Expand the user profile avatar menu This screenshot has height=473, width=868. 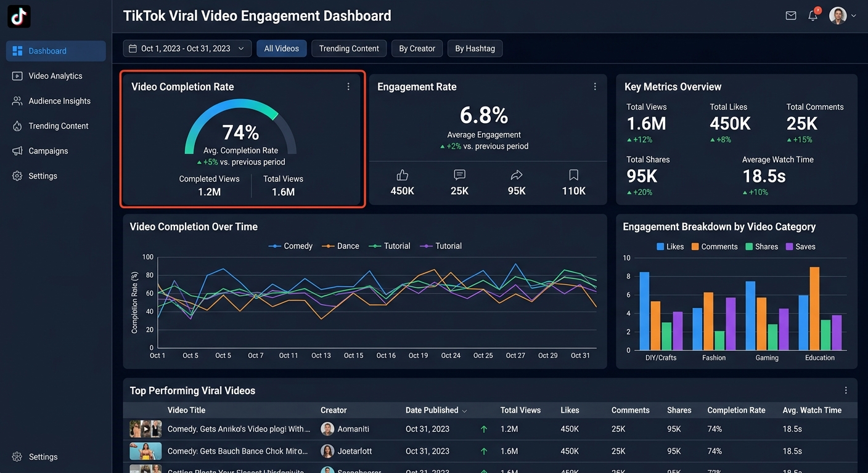[x=842, y=16]
